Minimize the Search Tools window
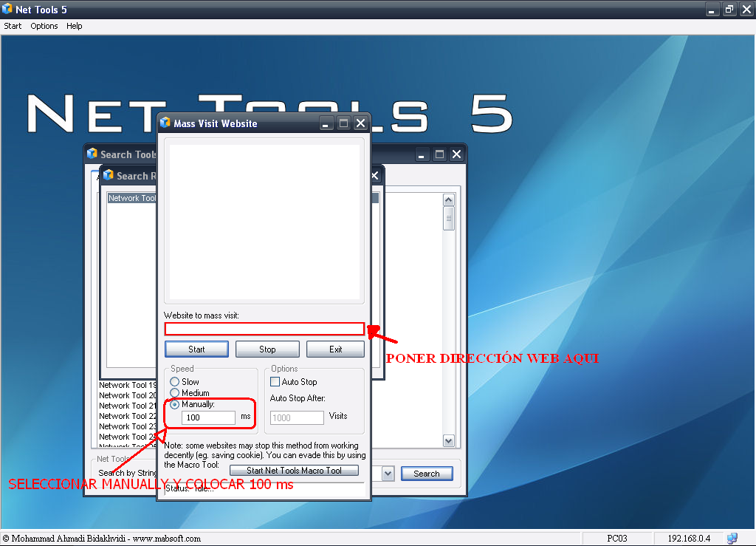This screenshot has height=546, width=756. click(422, 154)
